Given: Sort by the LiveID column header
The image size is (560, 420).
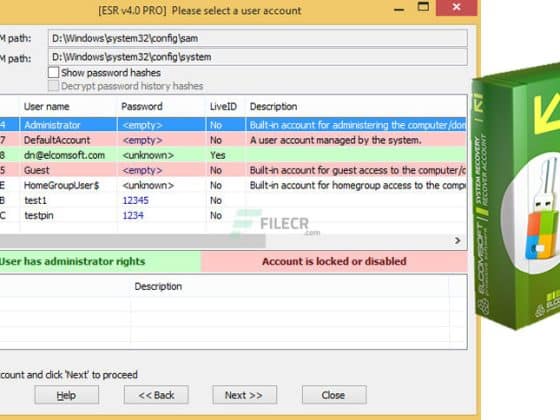Looking at the screenshot, I should (x=225, y=106).
